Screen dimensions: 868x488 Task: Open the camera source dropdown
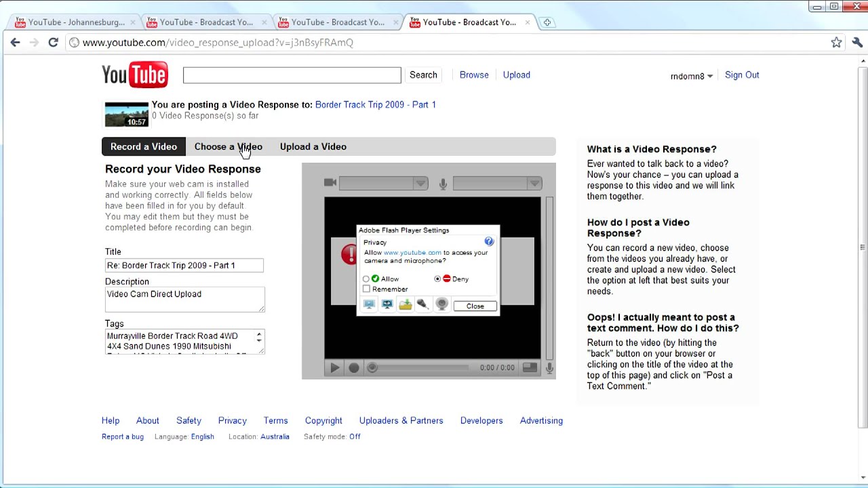pos(383,183)
